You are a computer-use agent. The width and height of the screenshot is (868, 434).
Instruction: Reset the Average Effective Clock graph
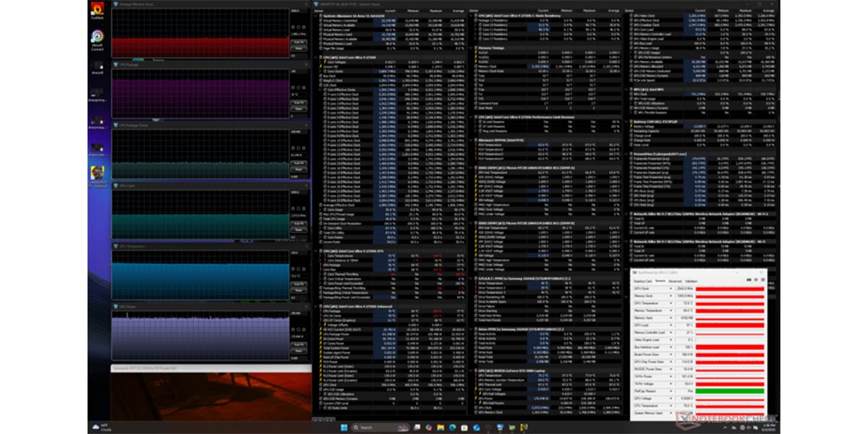pyautogui.click(x=297, y=48)
